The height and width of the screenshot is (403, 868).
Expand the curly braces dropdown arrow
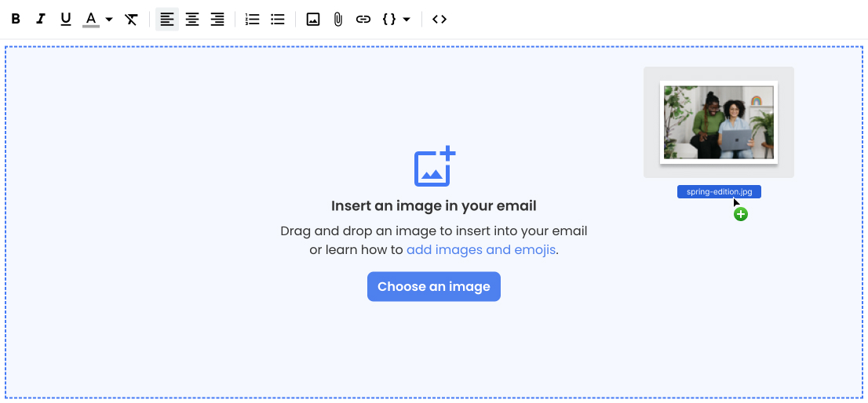coord(407,20)
